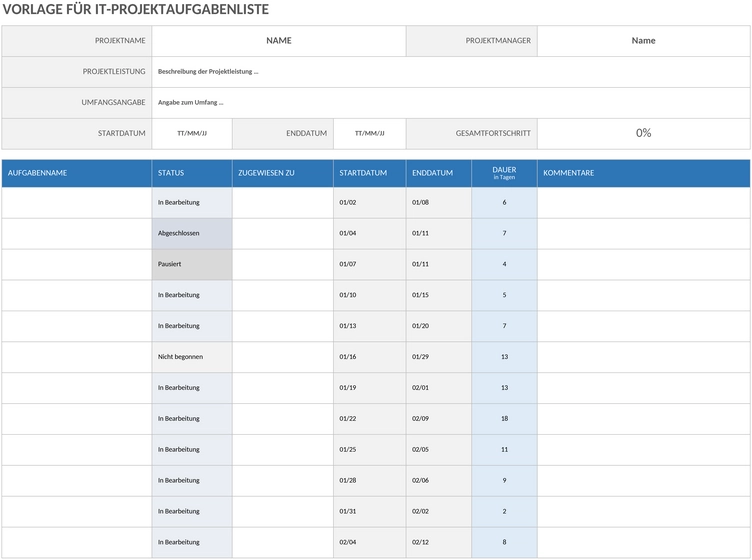
Task: Click the PROJEKTNAME label cell
Action: (x=77, y=41)
